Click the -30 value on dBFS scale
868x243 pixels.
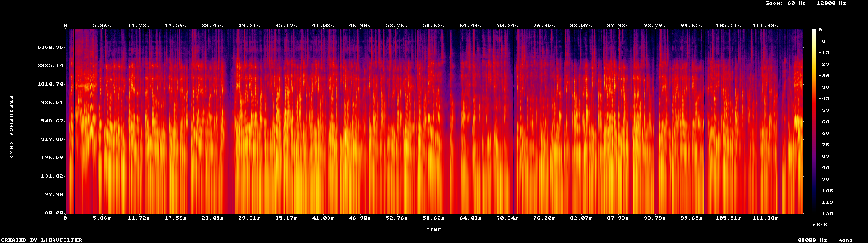(824, 75)
